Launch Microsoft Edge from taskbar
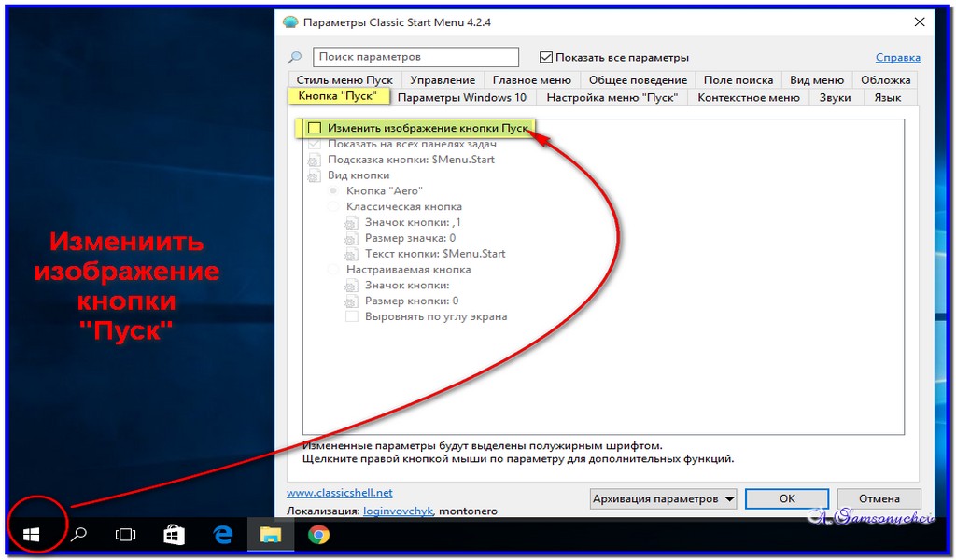Image resolution: width=956 pixels, height=560 pixels. click(222, 535)
